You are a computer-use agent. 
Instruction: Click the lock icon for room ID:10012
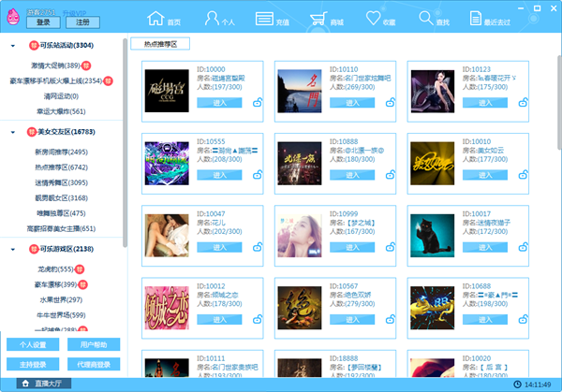coord(258,320)
